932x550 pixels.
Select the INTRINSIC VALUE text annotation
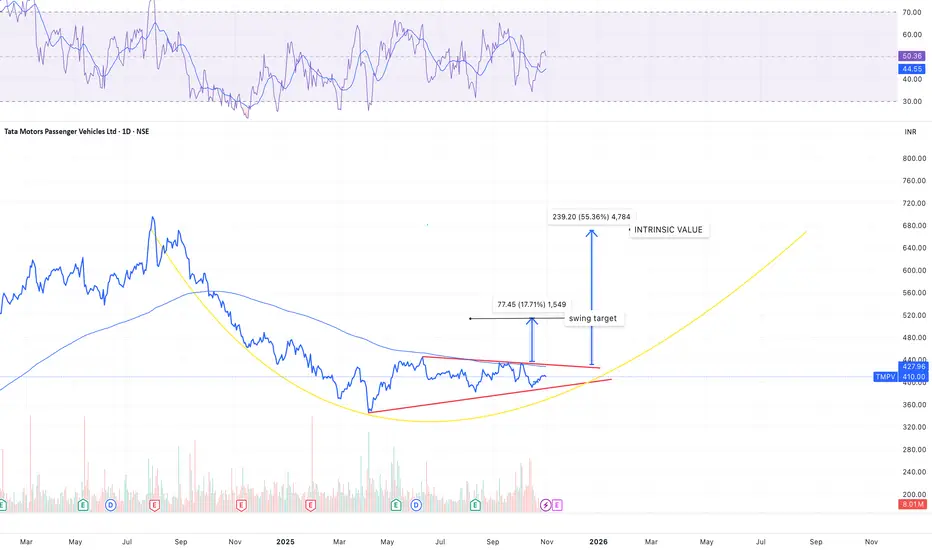click(x=669, y=230)
